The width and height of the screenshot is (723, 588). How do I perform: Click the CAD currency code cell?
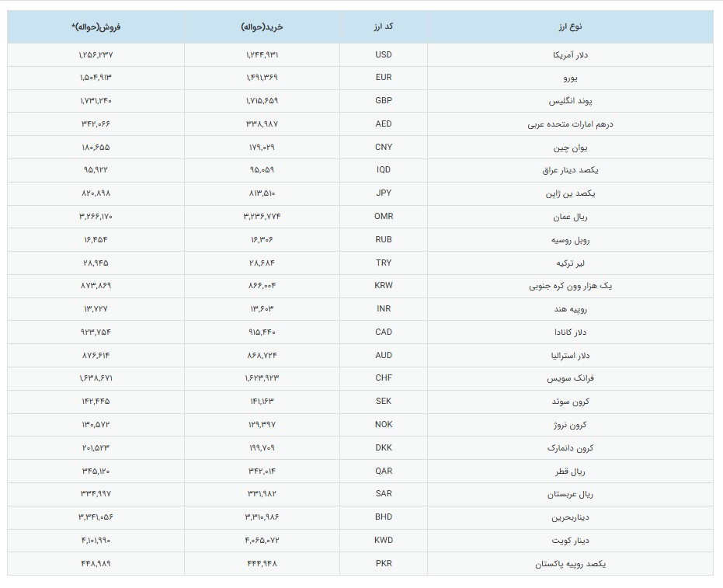pos(384,332)
